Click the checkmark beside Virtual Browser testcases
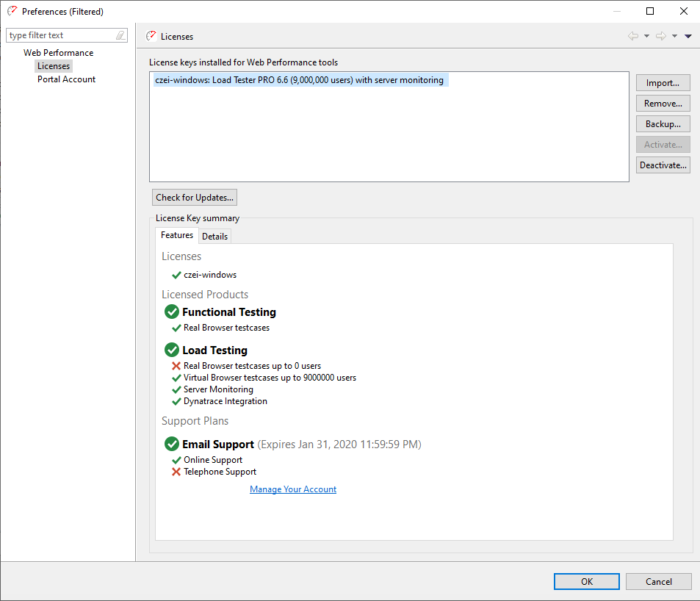Screen dimensions: 700x601 point(176,378)
